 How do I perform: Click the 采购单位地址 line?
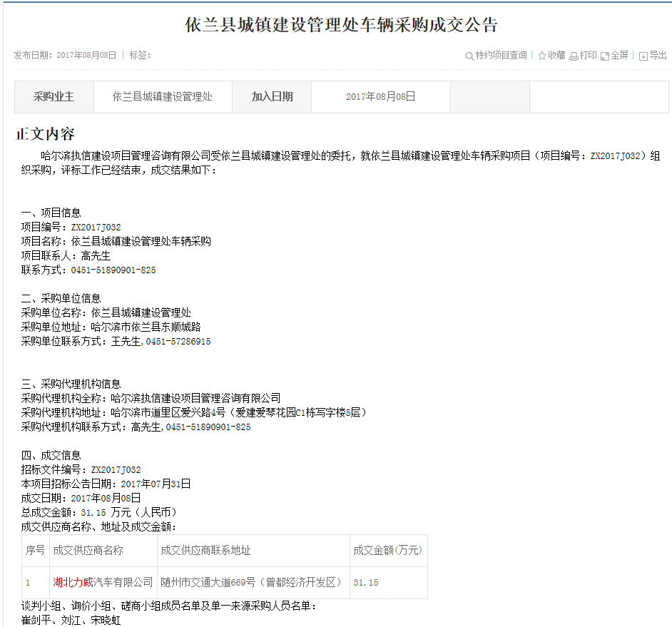pos(111,327)
